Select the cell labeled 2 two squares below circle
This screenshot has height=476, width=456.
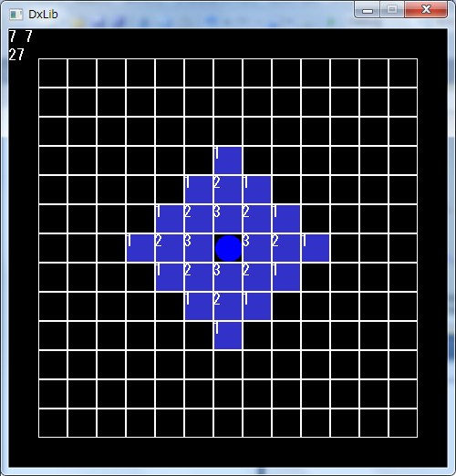pos(228,306)
